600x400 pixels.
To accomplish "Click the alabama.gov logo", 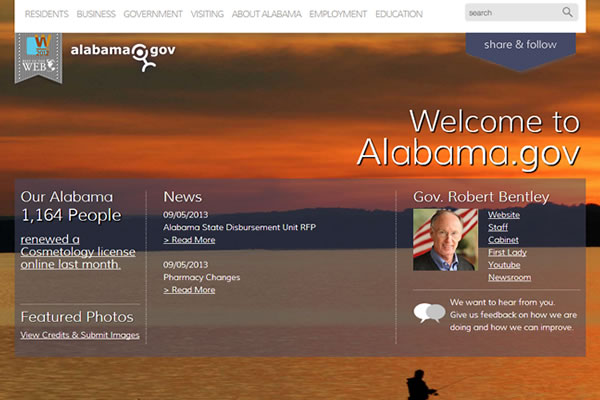I will pyautogui.click(x=123, y=57).
